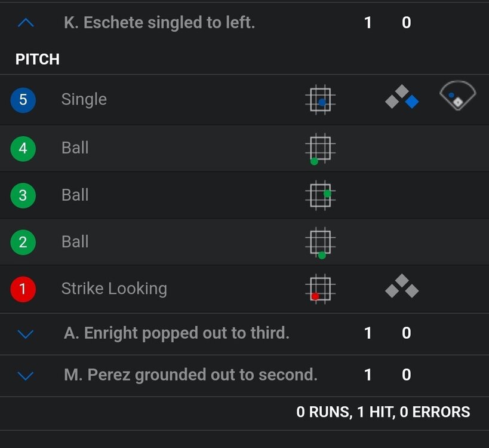Viewport: 489px width, 448px height.
Task: Expand the A. Enright popped out play
Action: point(26,334)
